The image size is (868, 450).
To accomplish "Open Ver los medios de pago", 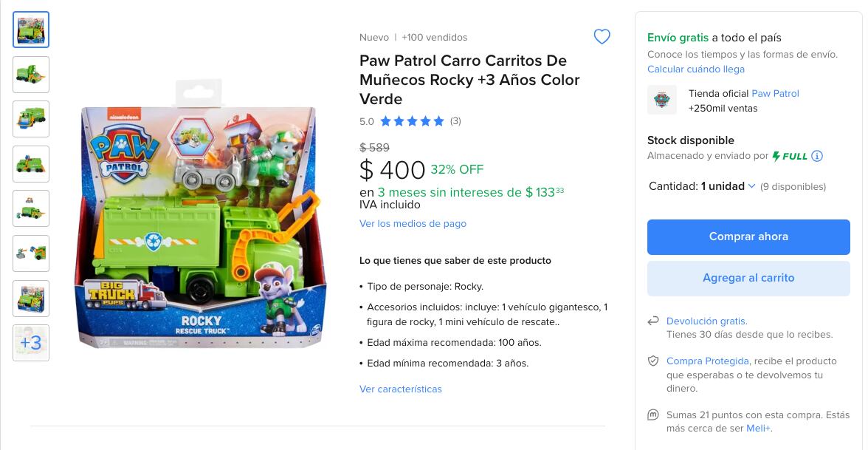I will [x=413, y=224].
